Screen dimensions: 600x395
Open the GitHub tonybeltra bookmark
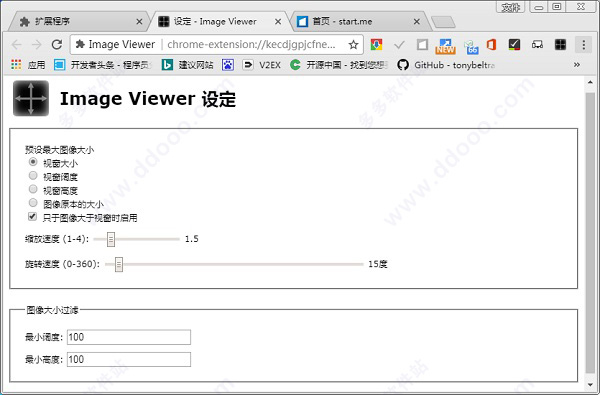point(445,65)
